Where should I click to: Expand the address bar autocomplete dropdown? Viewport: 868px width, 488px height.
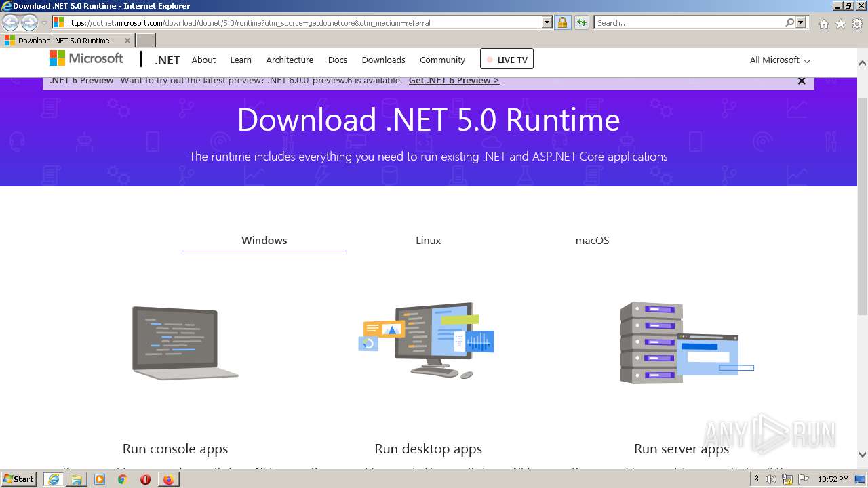coord(547,22)
